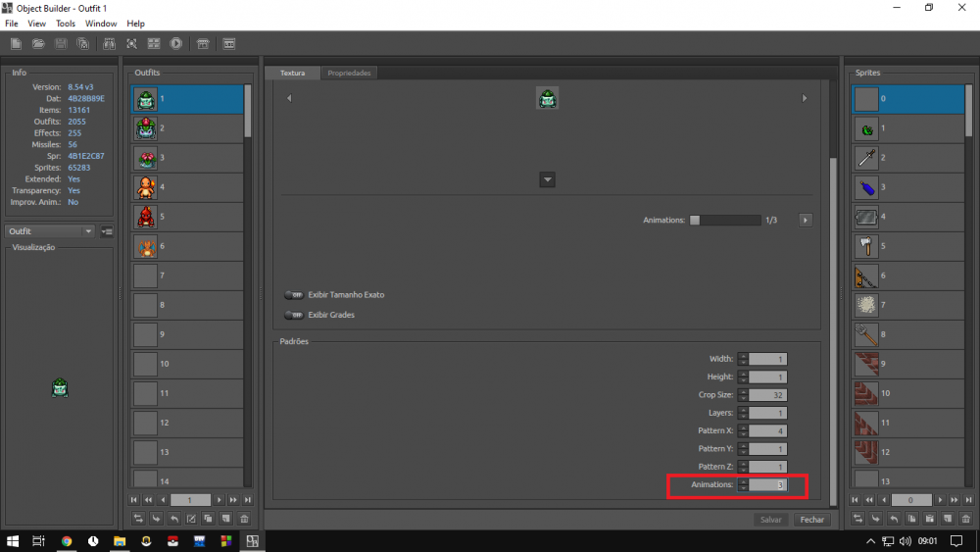Open the magnifier viewer toolbar icon
This screenshot has width=980, height=552.
[132, 44]
